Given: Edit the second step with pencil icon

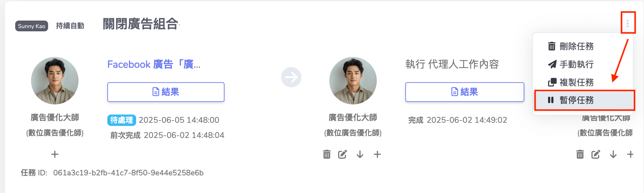Looking at the screenshot, I should click(x=342, y=154).
